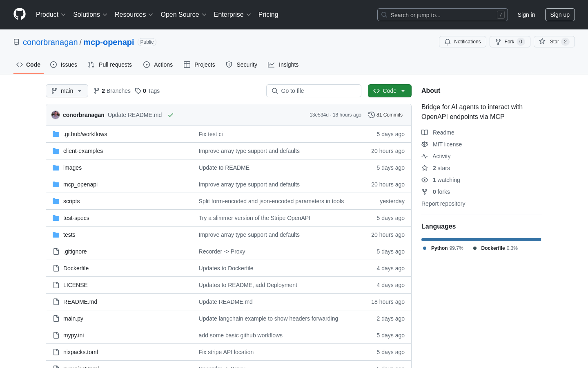Open the mcp-openapi repository link
The width and height of the screenshot is (588, 368).
(x=109, y=42)
